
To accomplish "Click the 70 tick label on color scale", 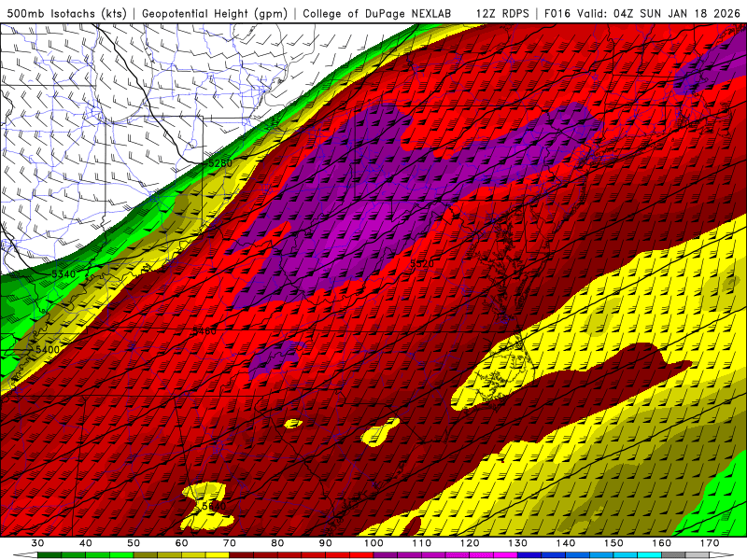I will pos(230,543).
